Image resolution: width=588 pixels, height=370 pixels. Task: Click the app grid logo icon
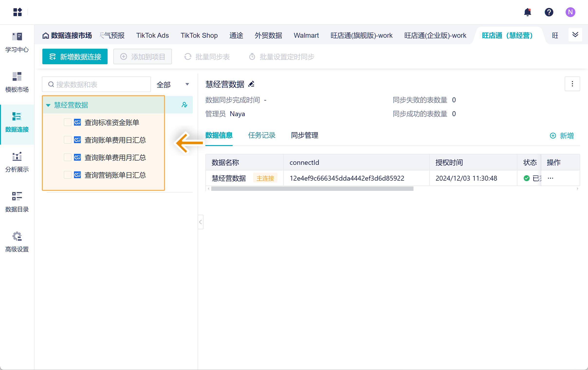(x=17, y=12)
